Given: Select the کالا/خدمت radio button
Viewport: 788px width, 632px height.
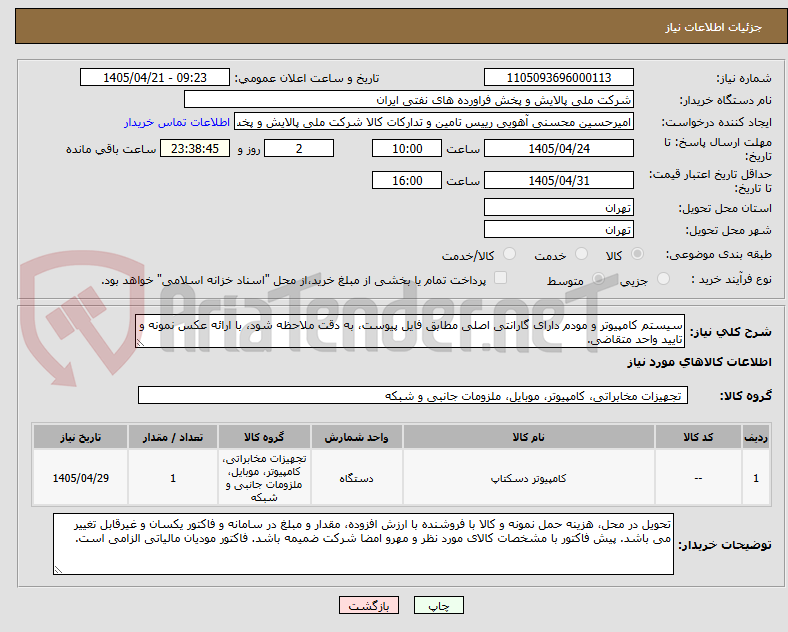Looking at the screenshot, I should [510, 254].
